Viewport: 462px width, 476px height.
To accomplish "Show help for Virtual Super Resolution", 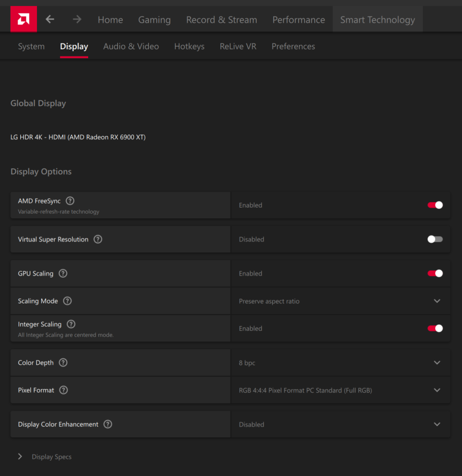I will 98,239.
